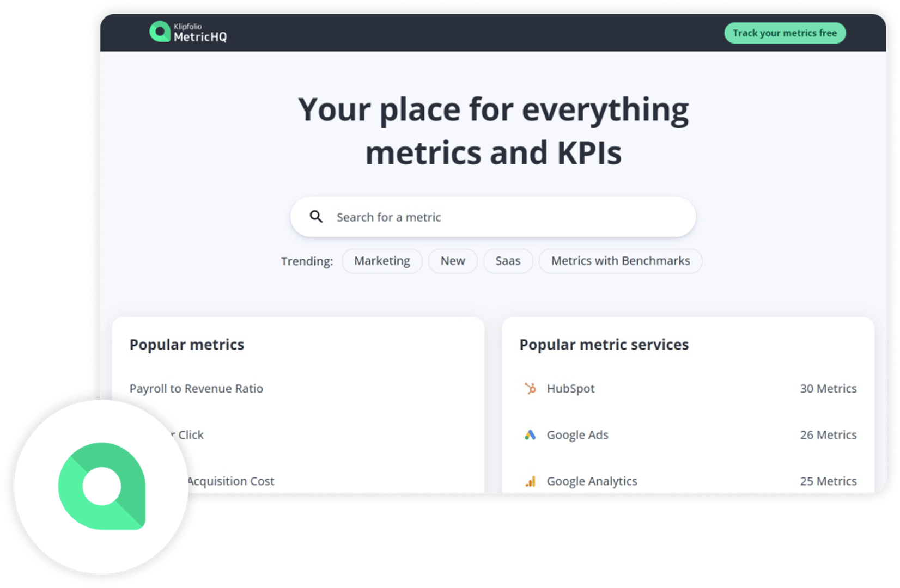Click the Google Ads logo icon
The width and height of the screenshot is (900, 588).
click(530, 434)
